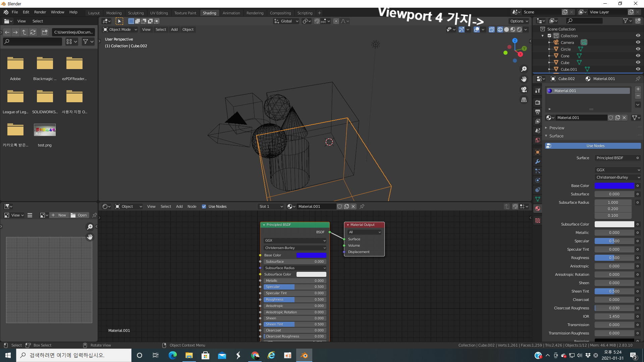Uncheck Use Nodes checkbox in node editor
This screenshot has width=644, height=362.
coord(204,206)
